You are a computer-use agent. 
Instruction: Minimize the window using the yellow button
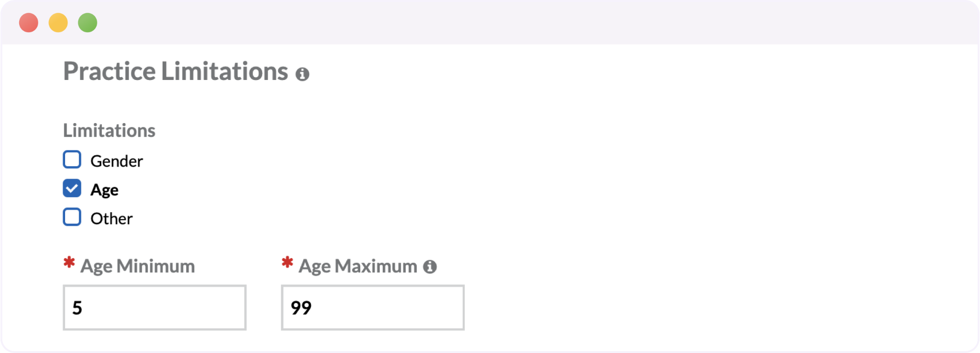tap(58, 23)
